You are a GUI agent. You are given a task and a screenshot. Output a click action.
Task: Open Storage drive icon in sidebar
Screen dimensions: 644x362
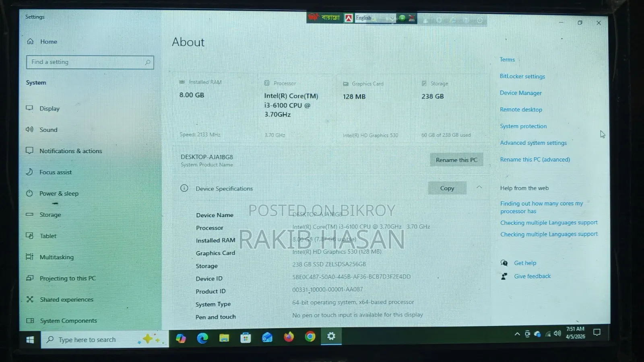point(29,214)
